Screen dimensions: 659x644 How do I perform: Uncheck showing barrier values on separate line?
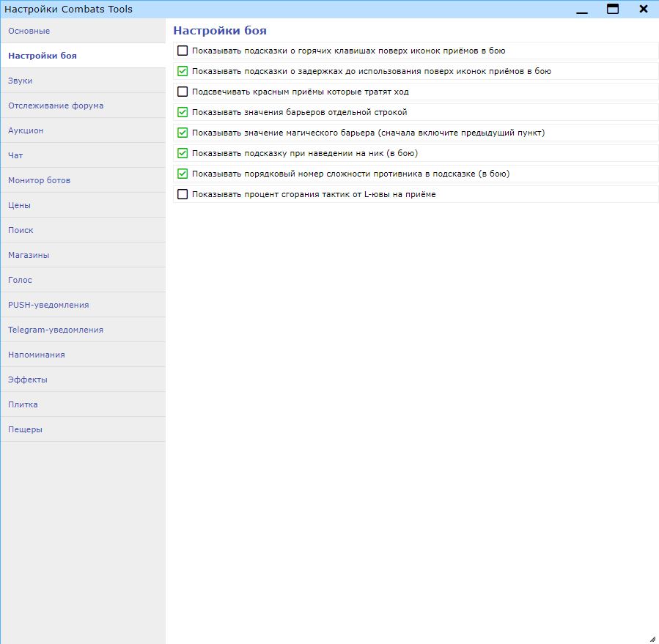click(183, 112)
